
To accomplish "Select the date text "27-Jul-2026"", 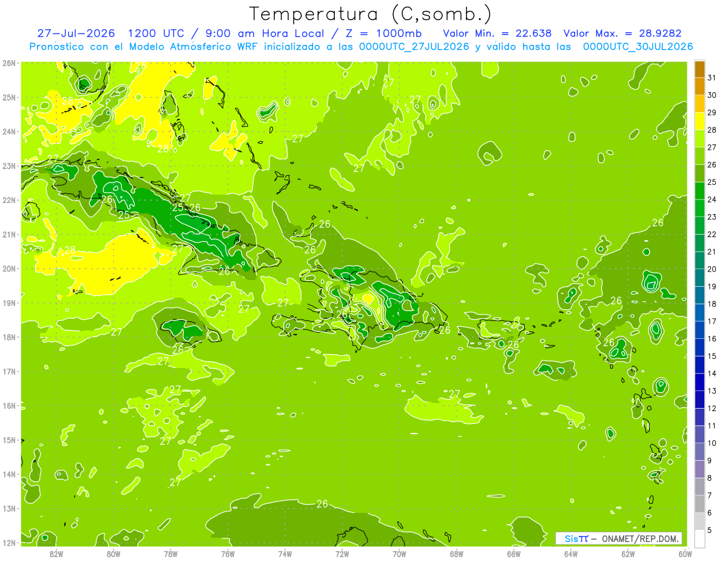I will (x=76, y=33).
